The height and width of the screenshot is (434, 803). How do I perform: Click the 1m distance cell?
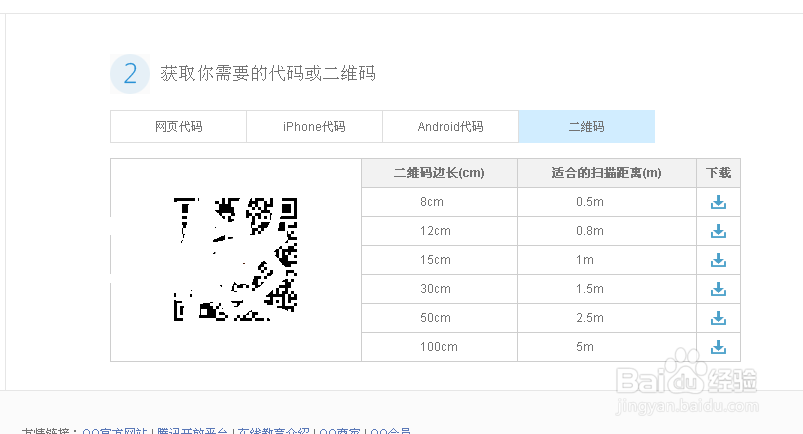pyautogui.click(x=607, y=260)
